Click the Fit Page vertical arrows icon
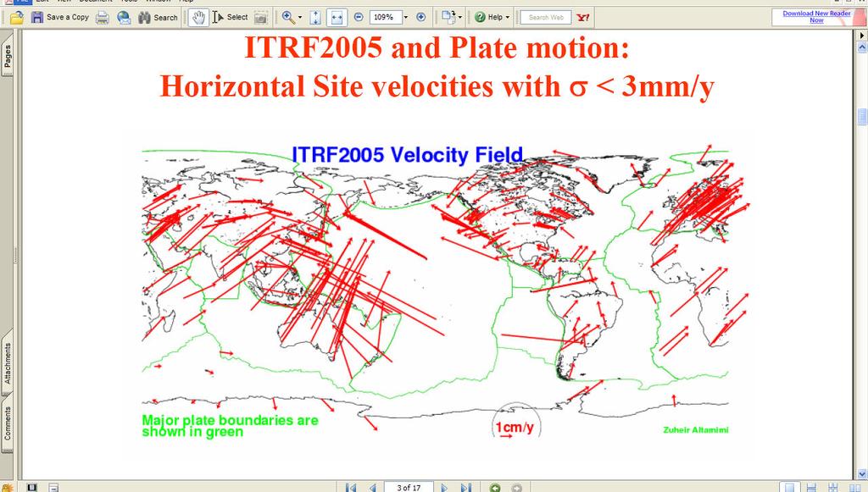This screenshot has height=492, width=868. tap(315, 18)
